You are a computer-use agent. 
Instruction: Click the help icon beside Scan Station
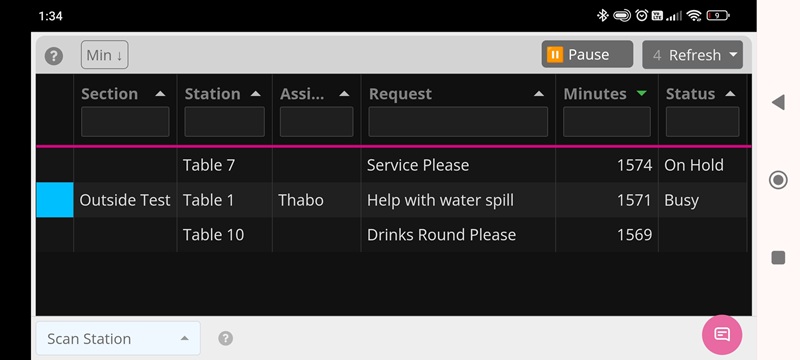(x=226, y=339)
